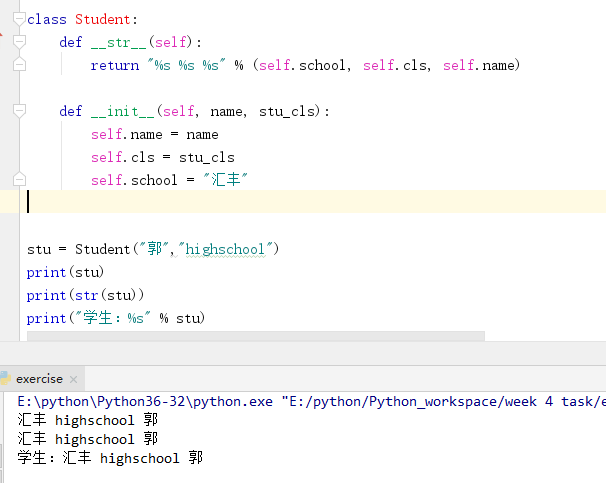The height and width of the screenshot is (483, 606).
Task: Click the line self.name = name
Action: [x=155, y=134]
